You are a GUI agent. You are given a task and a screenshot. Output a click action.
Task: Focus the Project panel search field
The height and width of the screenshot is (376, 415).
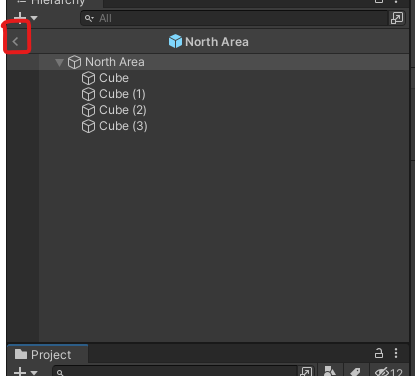coord(175,371)
